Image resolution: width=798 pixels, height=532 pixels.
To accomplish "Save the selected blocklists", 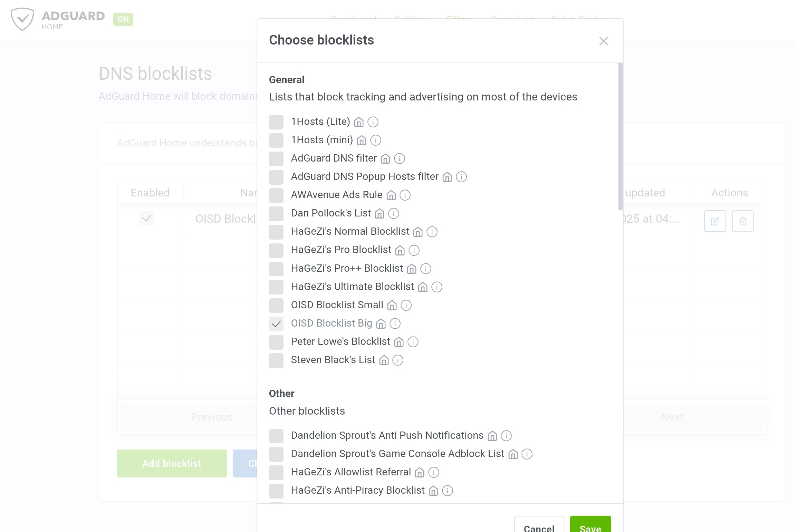I will point(590,525).
